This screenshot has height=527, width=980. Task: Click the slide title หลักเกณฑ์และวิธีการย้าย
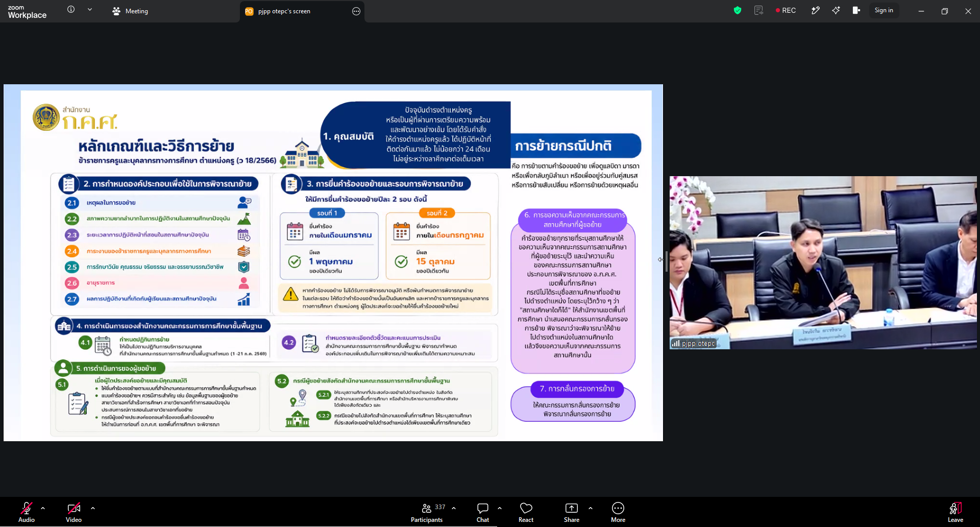coord(156,147)
